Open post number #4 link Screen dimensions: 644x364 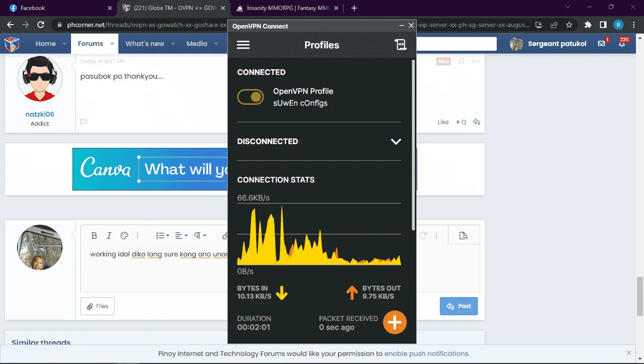(x=476, y=61)
